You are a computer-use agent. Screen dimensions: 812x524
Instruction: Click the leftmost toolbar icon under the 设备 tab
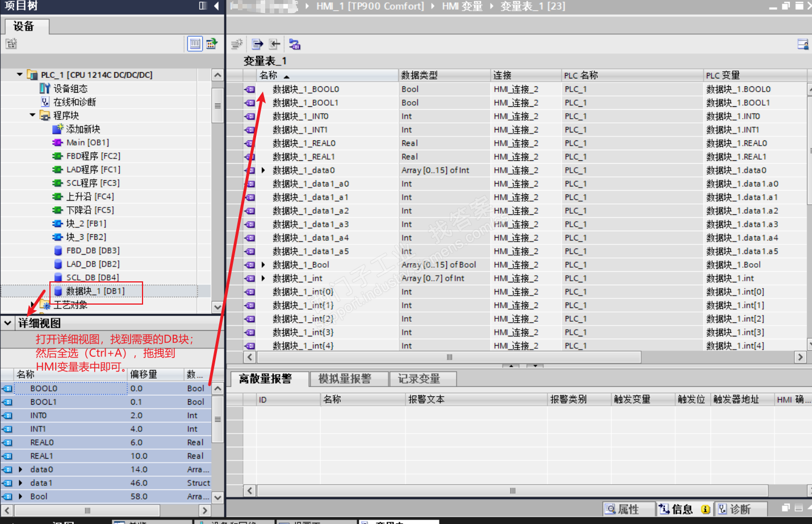tap(11, 43)
